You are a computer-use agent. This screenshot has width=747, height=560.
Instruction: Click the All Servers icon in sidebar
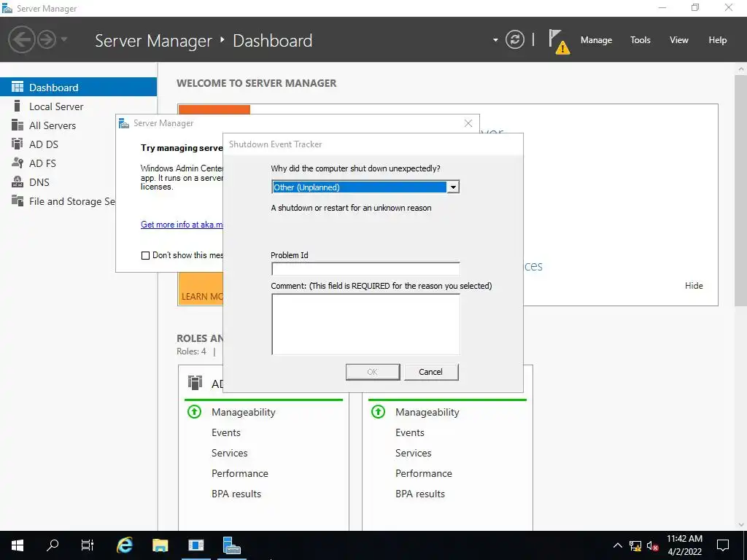pyautogui.click(x=18, y=125)
